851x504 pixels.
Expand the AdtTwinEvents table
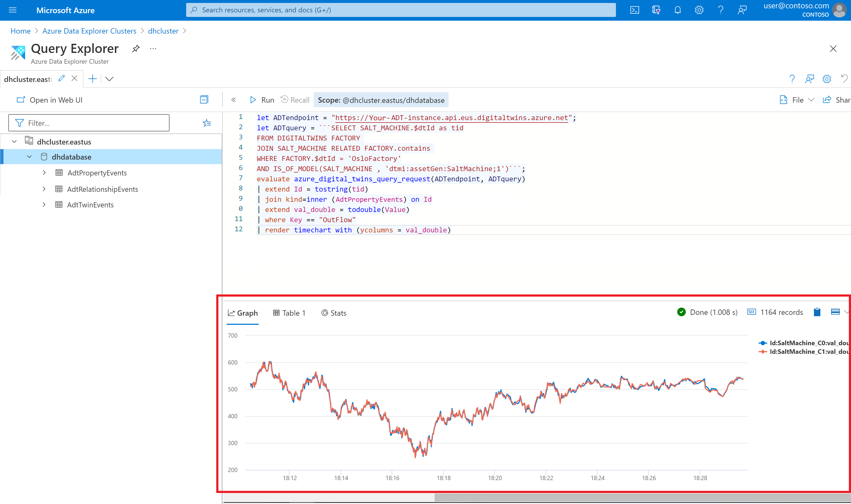click(x=44, y=204)
